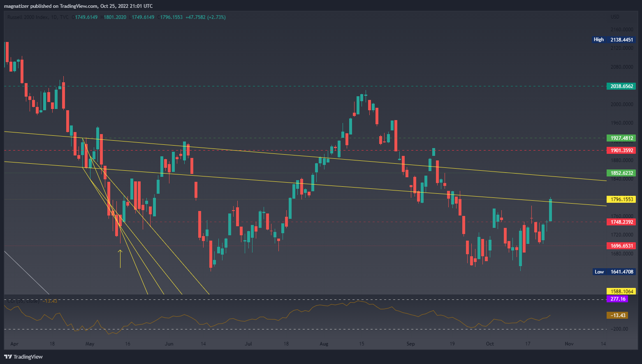The width and height of the screenshot is (642, 364).
Task: Click the USD currency label on price axis
Action: (615, 17)
